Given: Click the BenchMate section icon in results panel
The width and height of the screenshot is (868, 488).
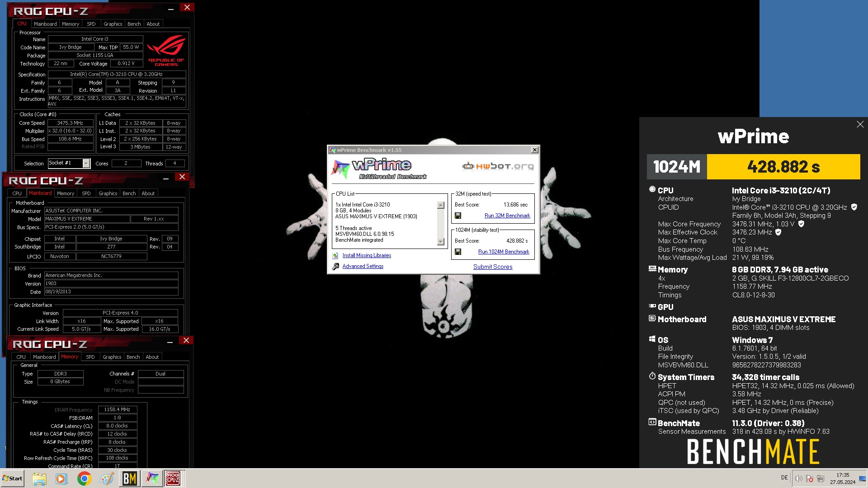Looking at the screenshot, I should [x=652, y=422].
